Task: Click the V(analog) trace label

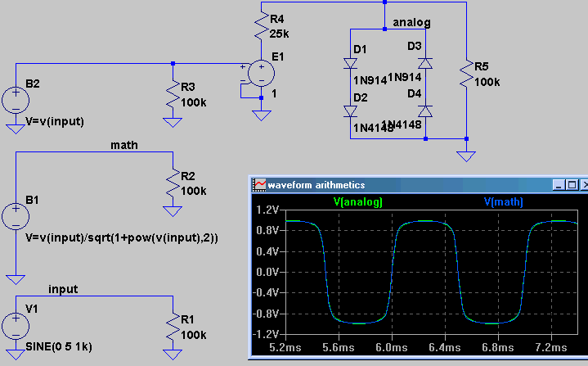Action: click(x=358, y=202)
